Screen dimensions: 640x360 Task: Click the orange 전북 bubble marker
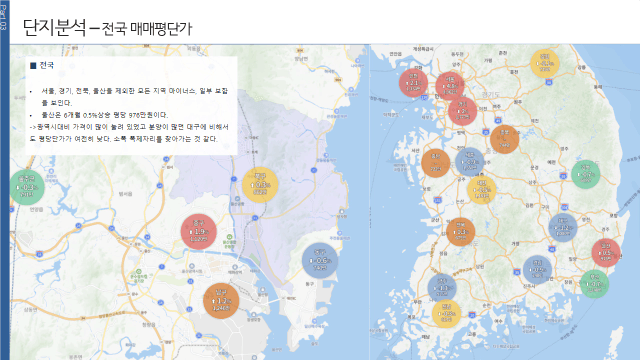click(x=460, y=232)
